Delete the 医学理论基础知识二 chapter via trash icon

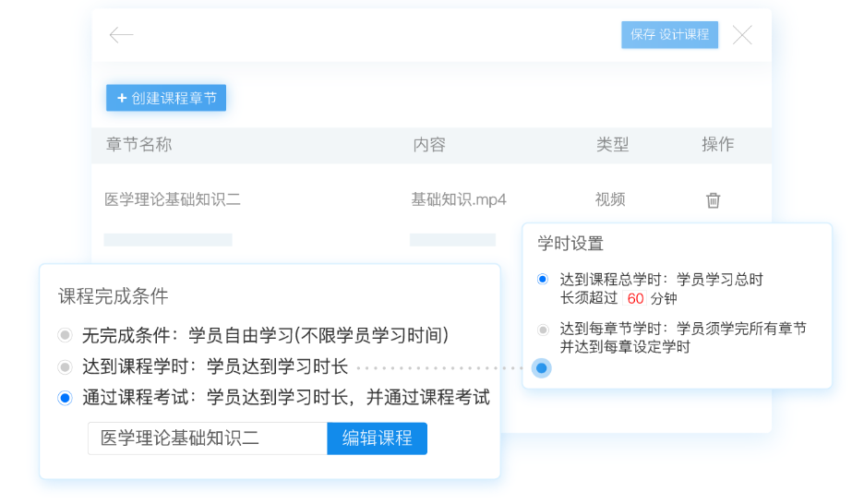click(713, 200)
